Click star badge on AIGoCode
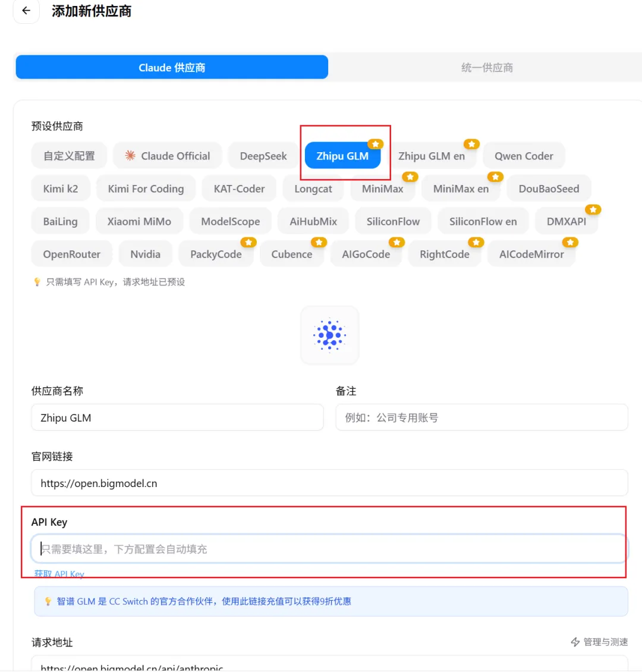The image size is (642, 672). 397,243
